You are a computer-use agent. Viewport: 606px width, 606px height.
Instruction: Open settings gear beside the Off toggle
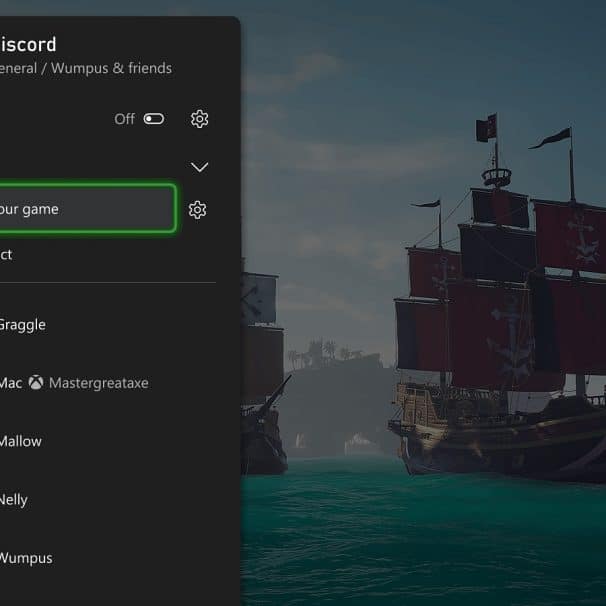coord(199,119)
